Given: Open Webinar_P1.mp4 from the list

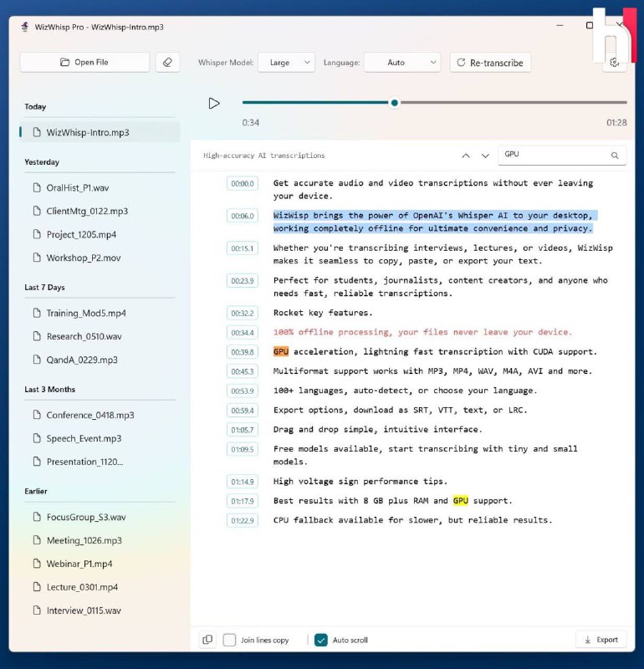Looking at the screenshot, I should pyautogui.click(x=100, y=564).
